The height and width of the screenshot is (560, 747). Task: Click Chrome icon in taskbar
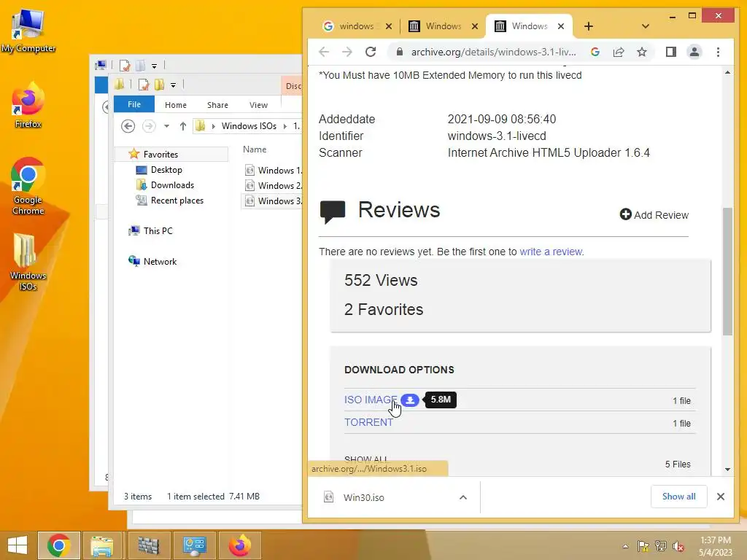tap(59, 545)
